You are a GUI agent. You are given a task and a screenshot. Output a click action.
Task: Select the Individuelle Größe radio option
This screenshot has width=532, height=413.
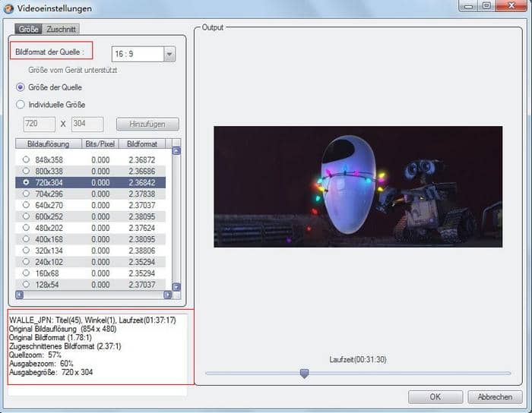(21, 104)
